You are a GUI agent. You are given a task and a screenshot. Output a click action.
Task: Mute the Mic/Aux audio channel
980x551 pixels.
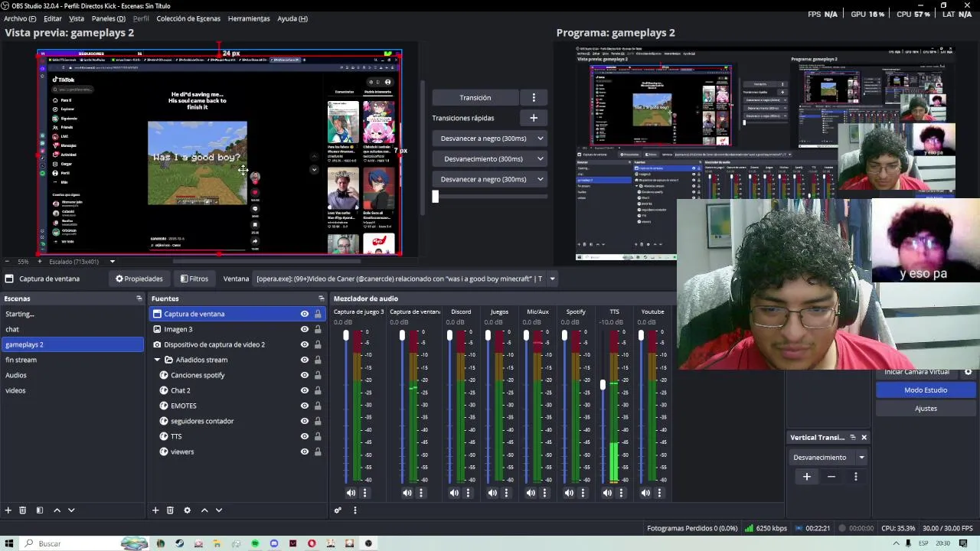click(x=531, y=493)
